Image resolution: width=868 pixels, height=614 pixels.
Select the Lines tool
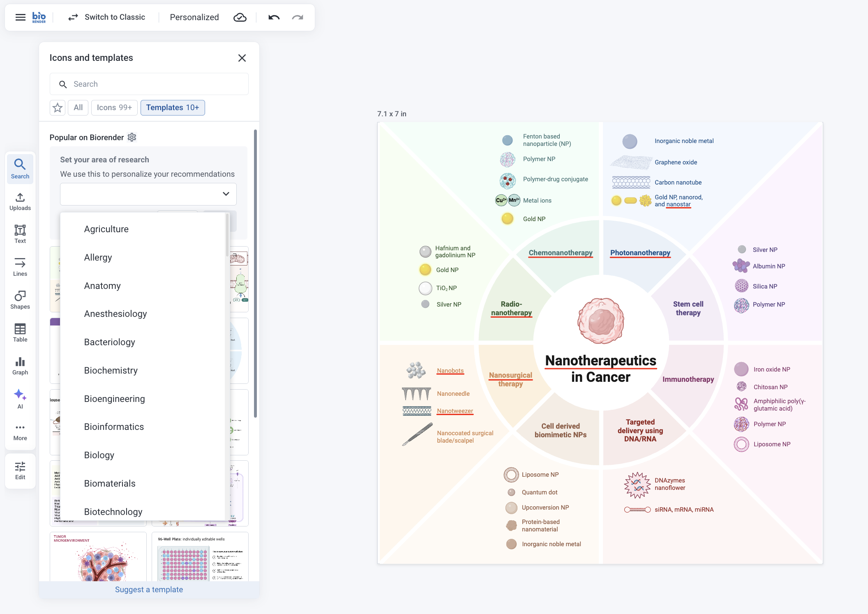(x=20, y=267)
